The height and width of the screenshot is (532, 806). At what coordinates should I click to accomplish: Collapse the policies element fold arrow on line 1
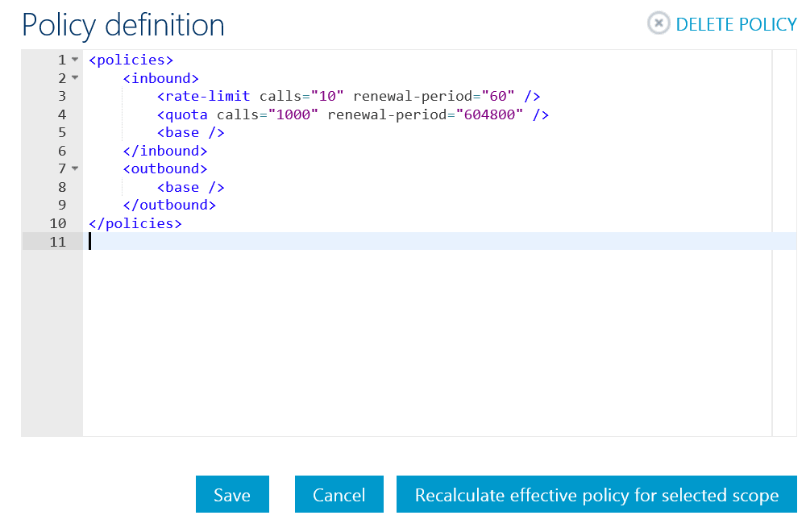tap(75, 60)
